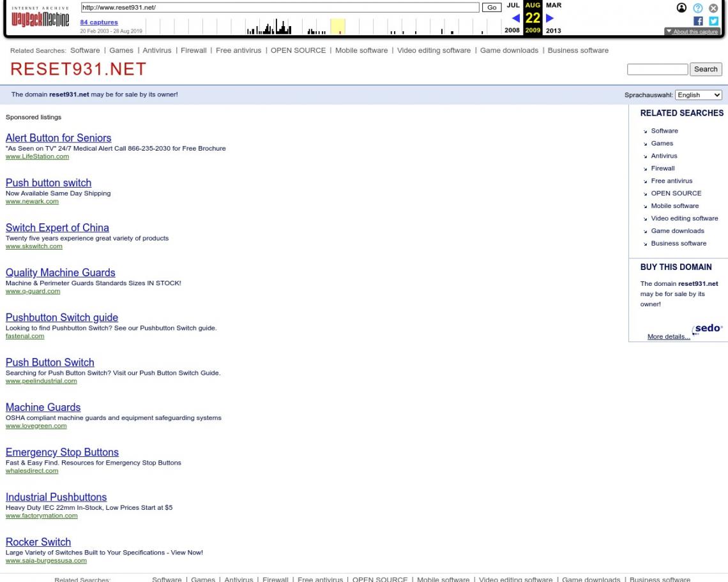This screenshot has height=582, width=728.
Task: Visit www.LifeStation.com link
Action: pyautogui.click(x=37, y=156)
